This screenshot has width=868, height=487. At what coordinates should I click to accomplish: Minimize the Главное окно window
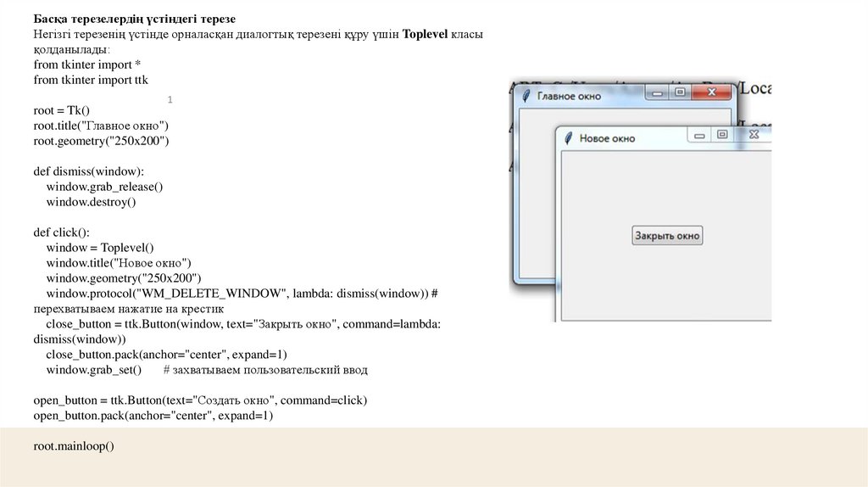[657, 92]
